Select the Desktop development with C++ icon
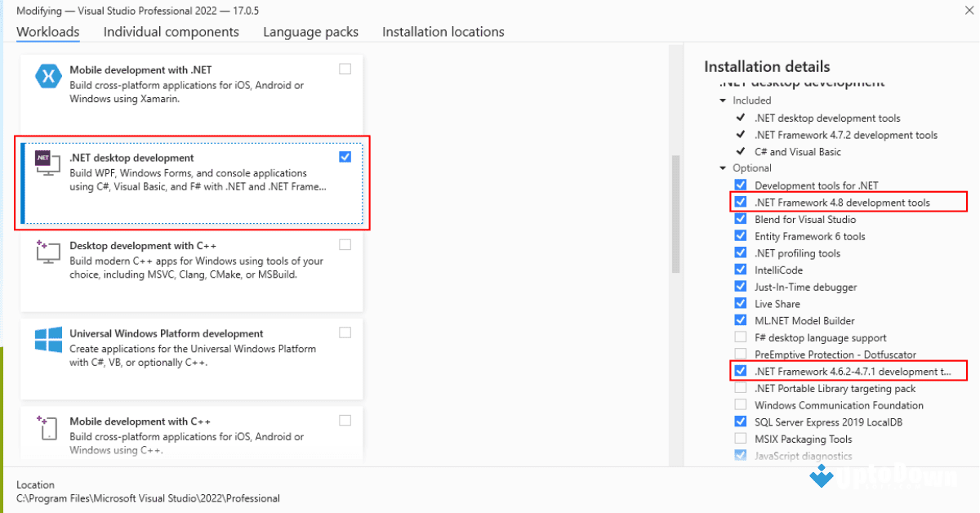 (48, 251)
